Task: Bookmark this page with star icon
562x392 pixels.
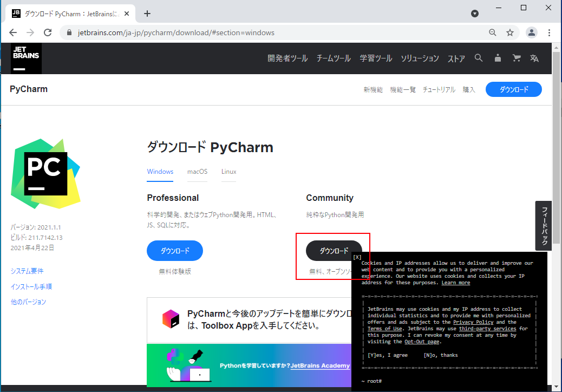Action: click(x=510, y=32)
